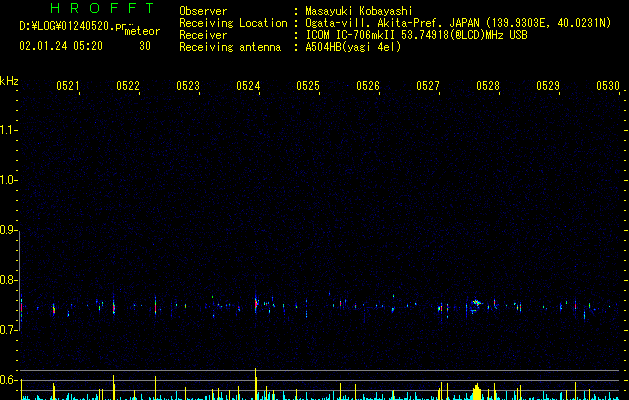
Task: Click the word meteor in the header
Action: pyautogui.click(x=142, y=31)
